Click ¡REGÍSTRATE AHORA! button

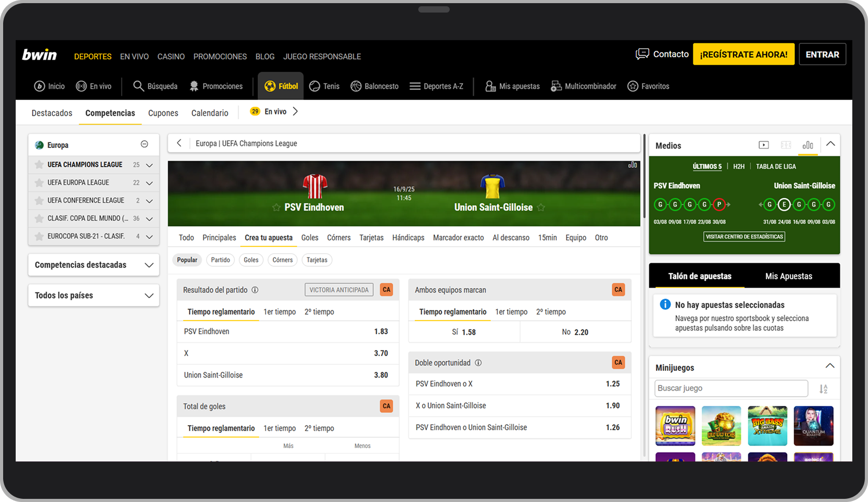(x=744, y=54)
